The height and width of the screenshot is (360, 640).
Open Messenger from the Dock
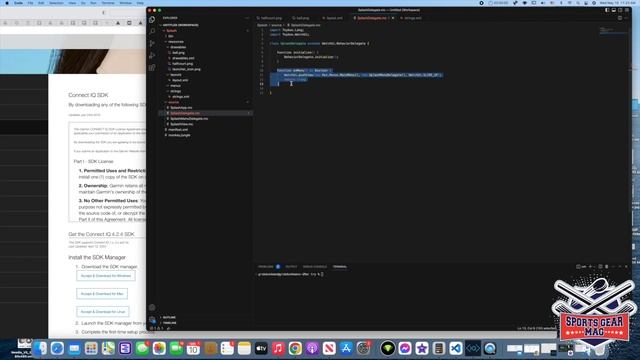tap(405, 348)
